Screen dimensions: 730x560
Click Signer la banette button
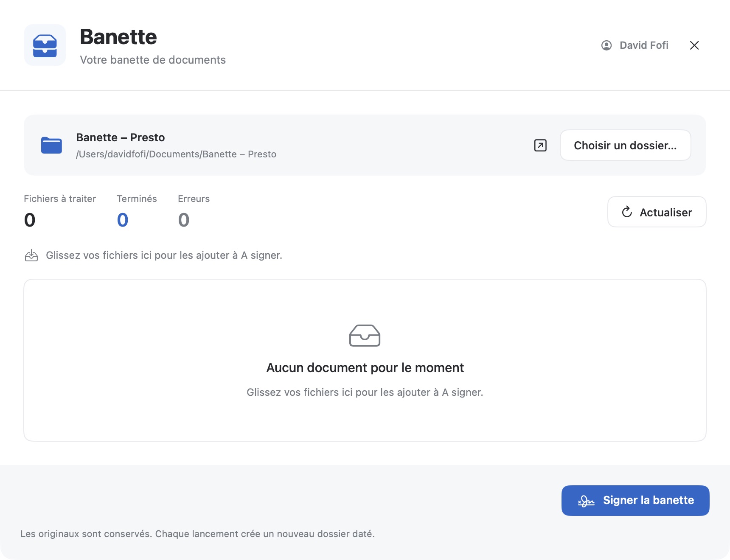635,501
